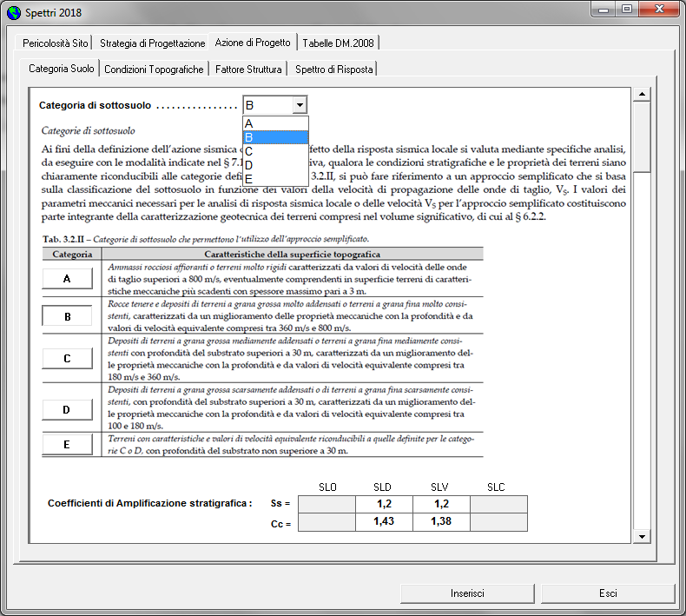Collapse the Categoria di sottosuolo dropdown arrow
The height and width of the screenshot is (616, 686).
[x=300, y=105]
